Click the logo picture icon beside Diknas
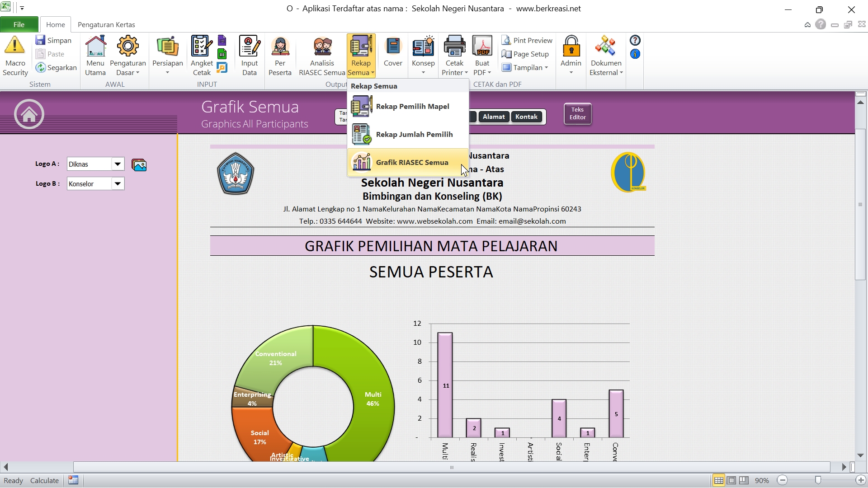The width and height of the screenshot is (868, 488). [x=139, y=165]
